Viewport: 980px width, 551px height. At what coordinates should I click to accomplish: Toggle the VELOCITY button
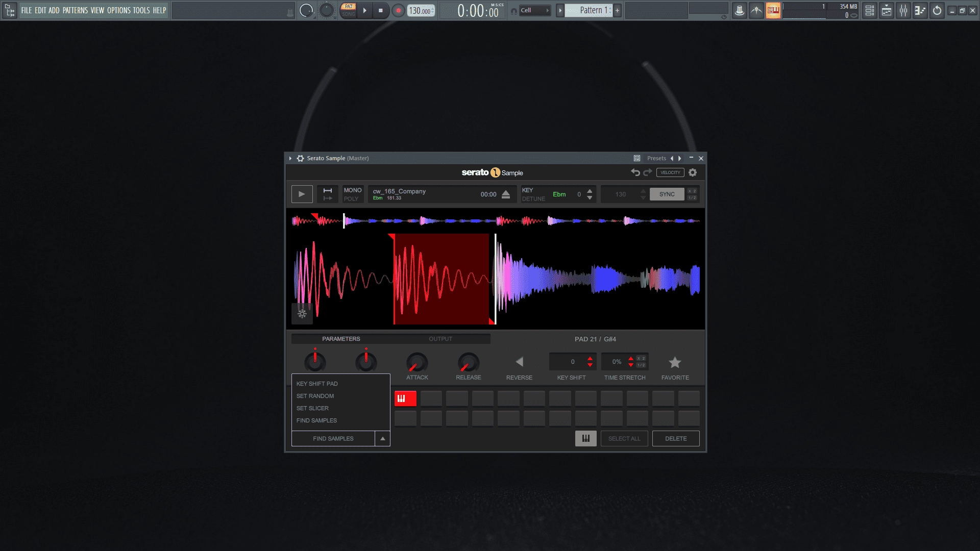point(670,172)
